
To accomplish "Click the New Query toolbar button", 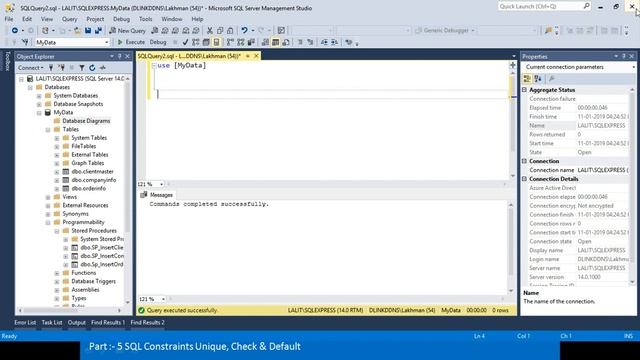I will pyautogui.click(x=127, y=31).
